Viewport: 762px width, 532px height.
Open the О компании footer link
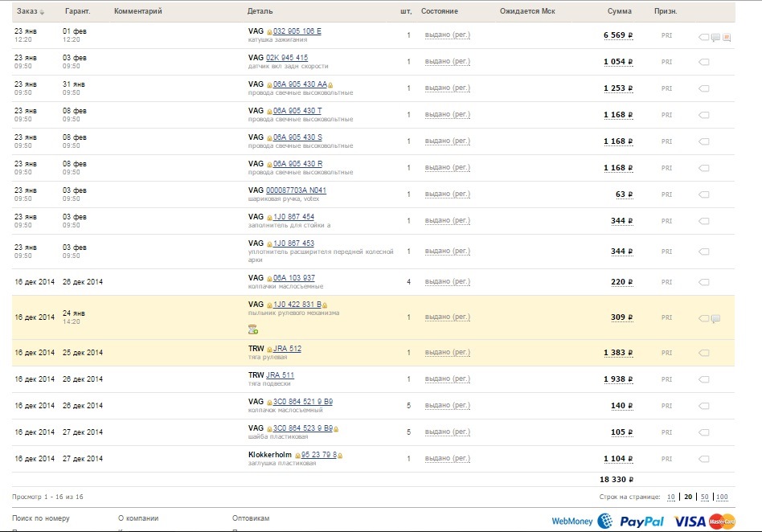click(x=138, y=518)
